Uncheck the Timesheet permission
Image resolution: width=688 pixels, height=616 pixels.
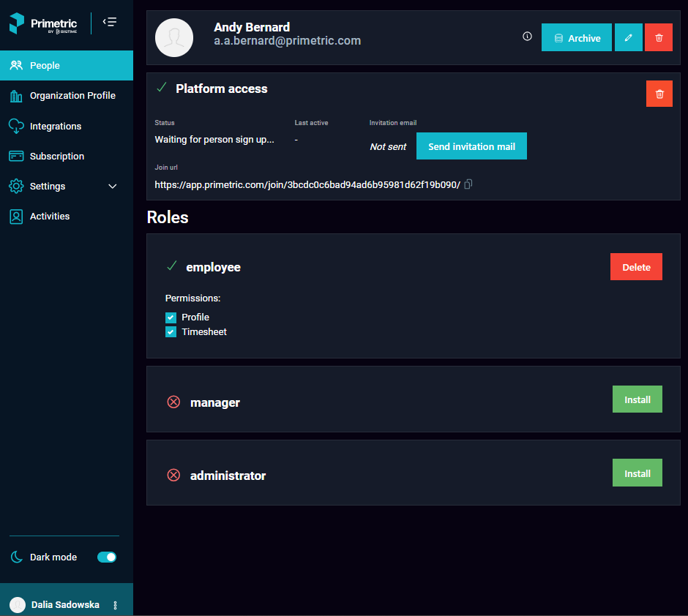tap(171, 332)
